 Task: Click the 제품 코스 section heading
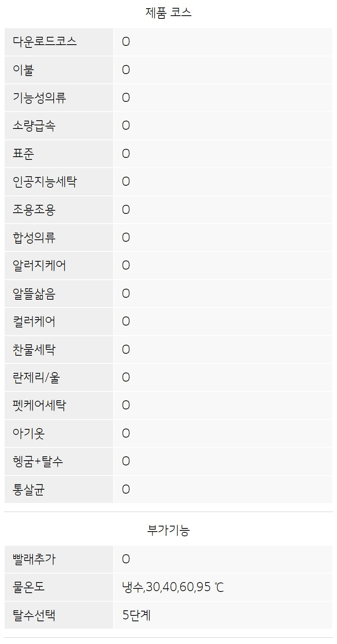(168, 13)
